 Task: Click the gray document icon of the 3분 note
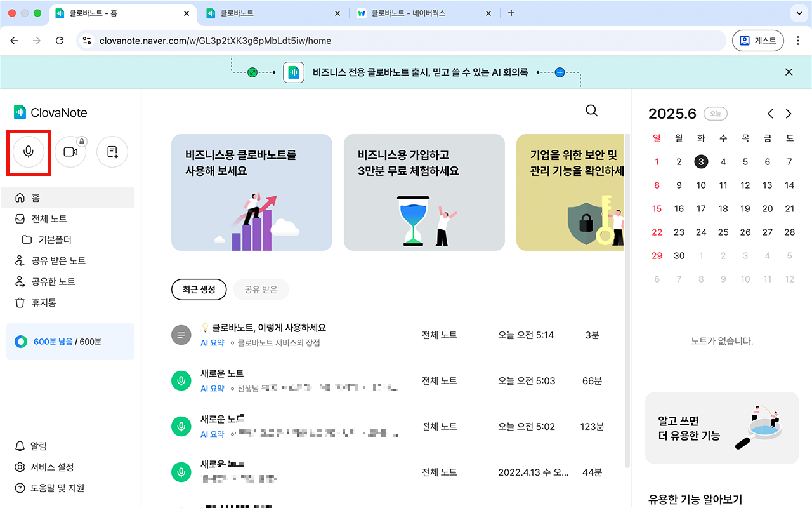point(181,335)
